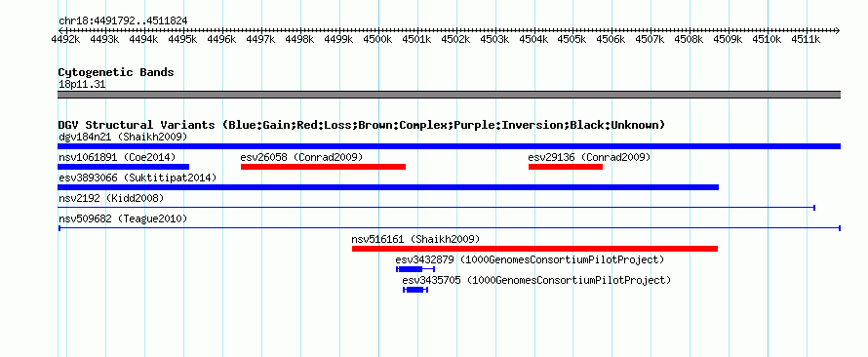
Task: Open the dgv184n21 (Shaikh2009) label
Action: click(x=123, y=137)
